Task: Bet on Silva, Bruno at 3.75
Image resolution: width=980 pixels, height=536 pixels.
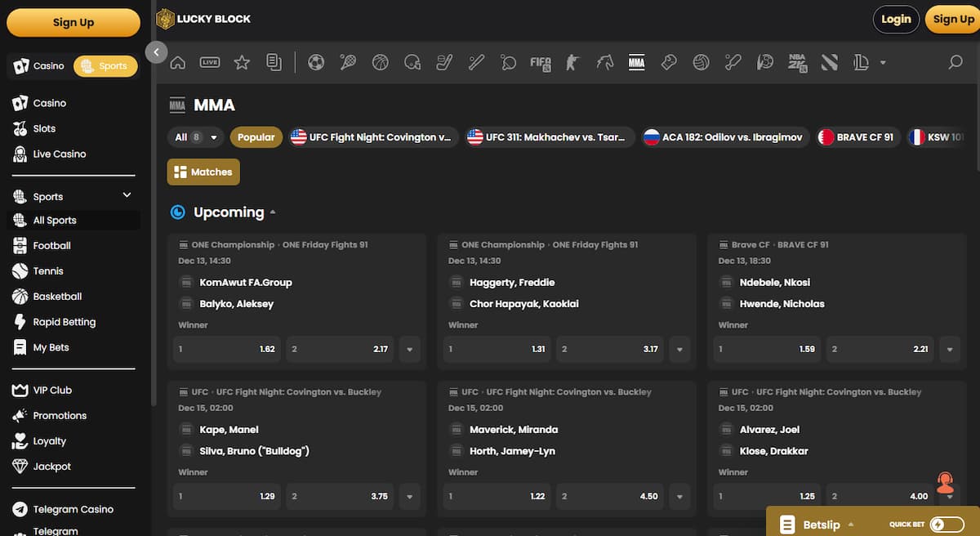Action: tap(341, 496)
